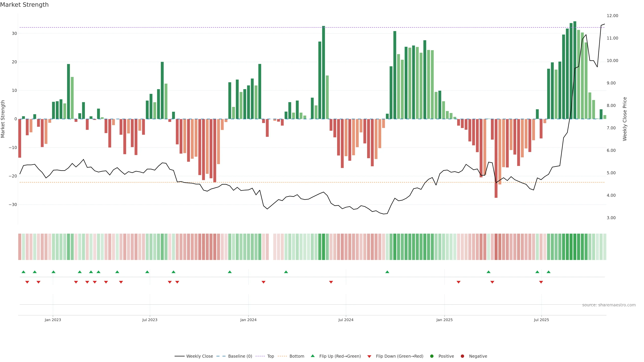Click the green Flip Up triangle legend icon
Image resolution: width=644 pixels, height=362 pixels.
tap(312, 356)
